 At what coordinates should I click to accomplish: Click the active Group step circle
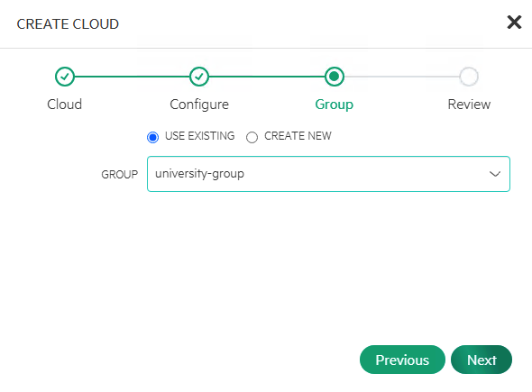tap(335, 77)
